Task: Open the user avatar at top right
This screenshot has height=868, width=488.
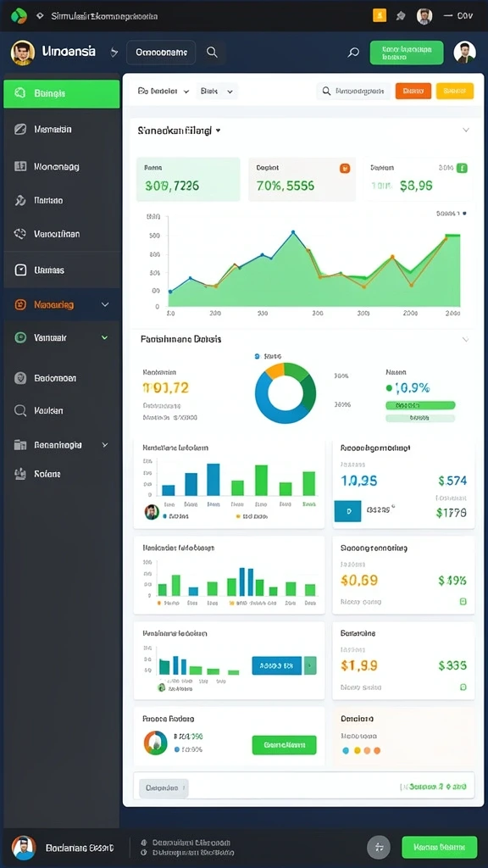Action: point(465,53)
